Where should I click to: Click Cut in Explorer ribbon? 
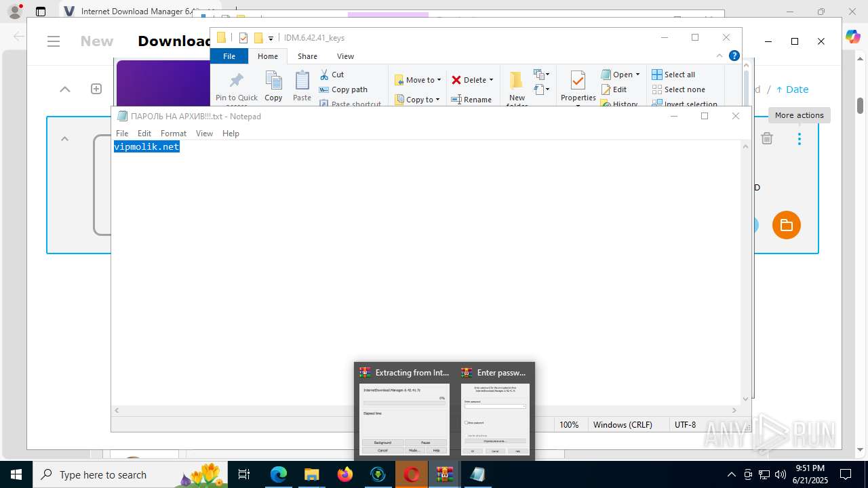pos(332,75)
